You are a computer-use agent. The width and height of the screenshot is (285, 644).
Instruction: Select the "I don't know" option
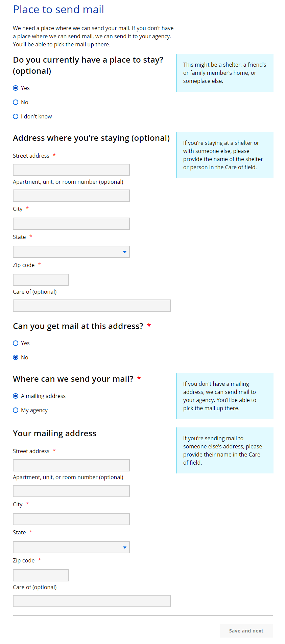coord(16,116)
